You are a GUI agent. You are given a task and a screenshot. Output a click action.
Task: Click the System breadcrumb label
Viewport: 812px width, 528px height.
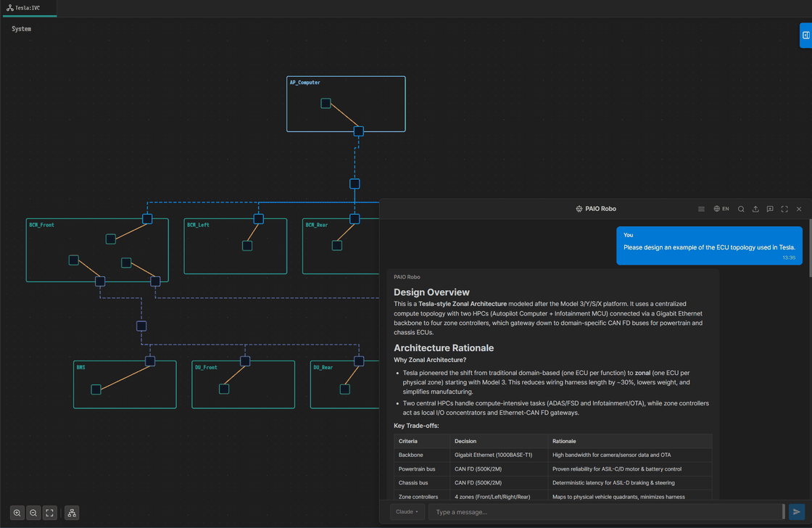[x=22, y=29]
